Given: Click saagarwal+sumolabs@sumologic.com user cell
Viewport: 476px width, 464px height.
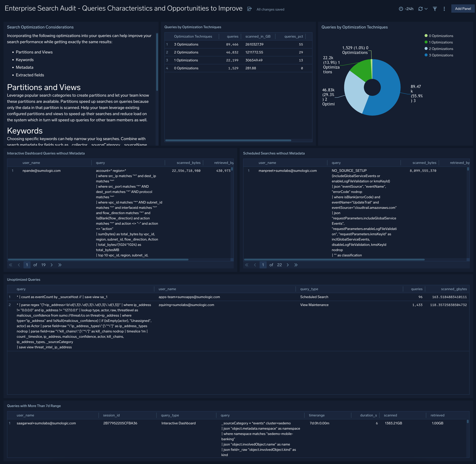Looking at the screenshot, I should 46,423.
